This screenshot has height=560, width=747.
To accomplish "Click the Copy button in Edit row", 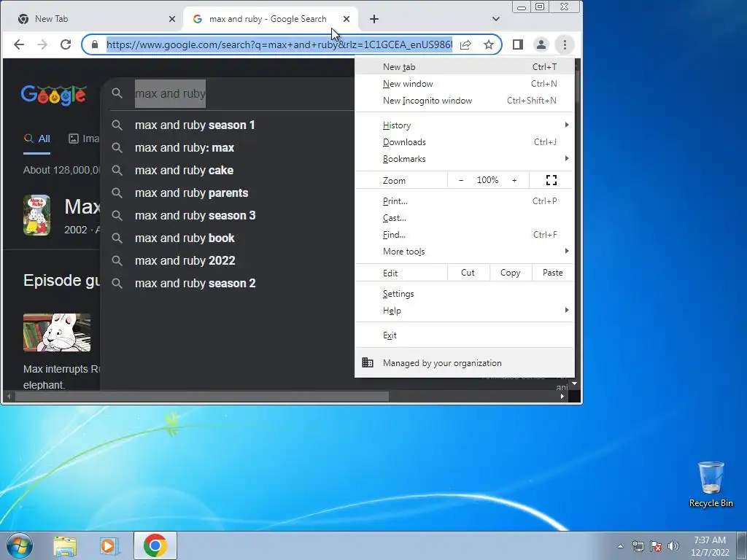I will (x=510, y=273).
